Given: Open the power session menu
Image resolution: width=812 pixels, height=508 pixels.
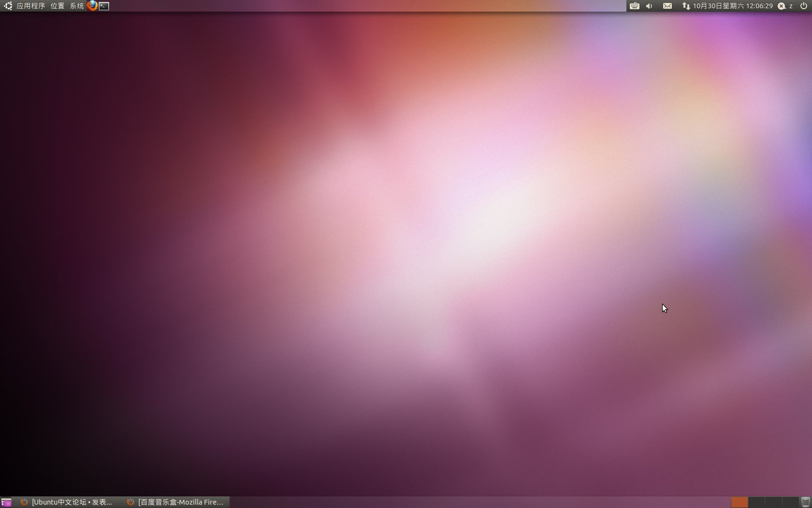Looking at the screenshot, I should point(803,6).
